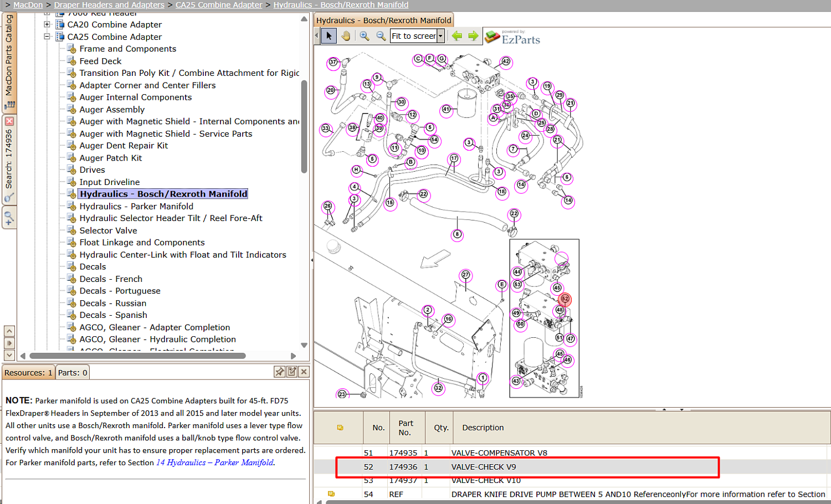Open Hydraulics - Bosch/Rexroth Manifold breadcrumb
Screen dimensions: 831x504
click(341, 5)
